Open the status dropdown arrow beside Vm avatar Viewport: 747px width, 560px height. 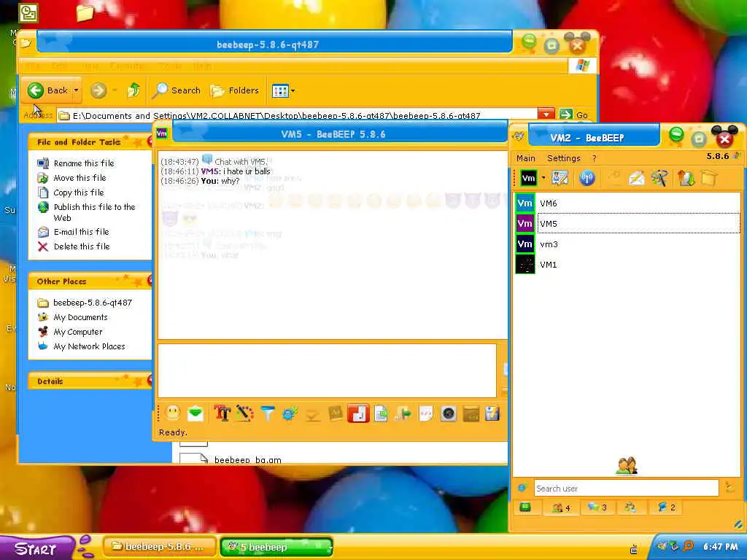pos(543,178)
